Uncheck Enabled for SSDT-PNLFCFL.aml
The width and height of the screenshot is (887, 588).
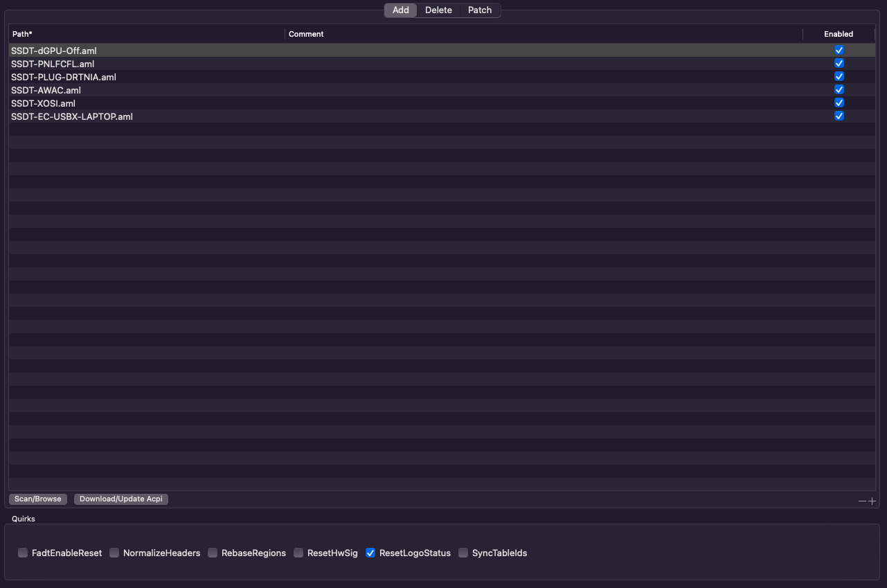tap(839, 64)
